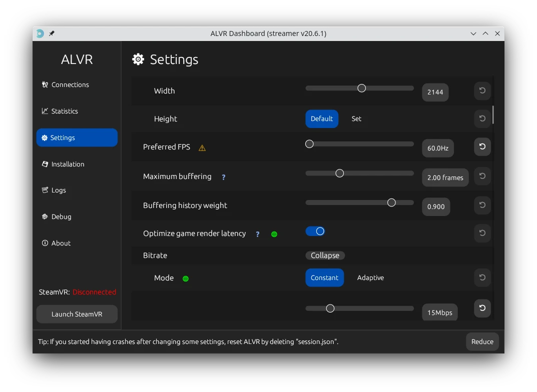Click the help icon for Optimize game render latency
The height and width of the screenshot is (392, 537).
coord(258,234)
